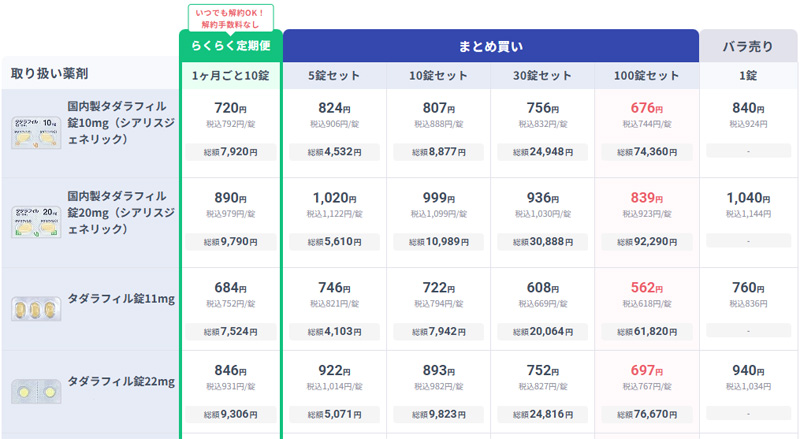Click the 総額24,816円 total for 30錠セット
This screenshot has width=800, height=439.
[x=542, y=411]
